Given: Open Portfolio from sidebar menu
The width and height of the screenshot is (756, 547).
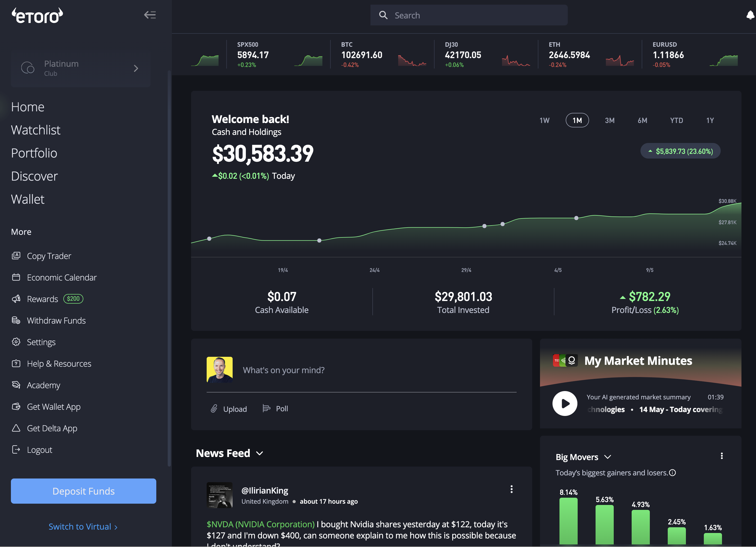Looking at the screenshot, I should (34, 153).
